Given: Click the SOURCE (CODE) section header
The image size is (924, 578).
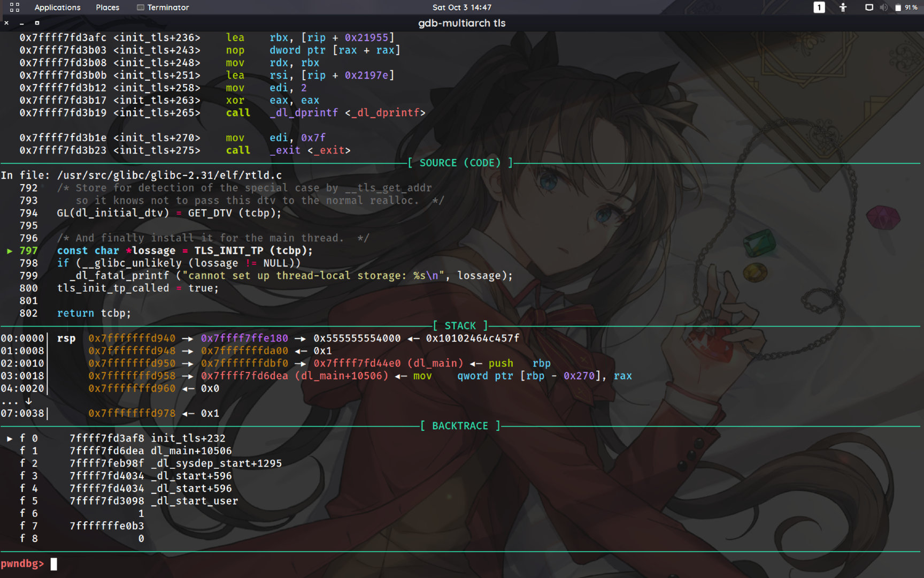Looking at the screenshot, I should pyautogui.click(x=460, y=163).
